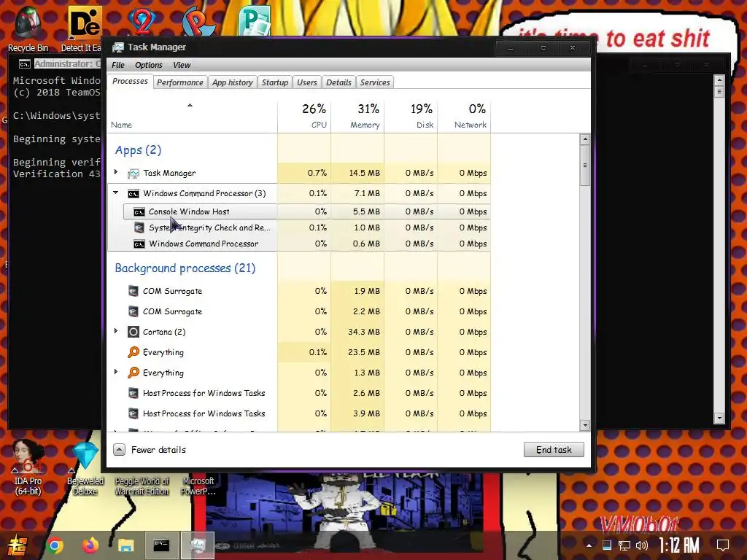Click Command Prompt window scroll up arrow
747x560 pixels.
(x=719, y=79)
